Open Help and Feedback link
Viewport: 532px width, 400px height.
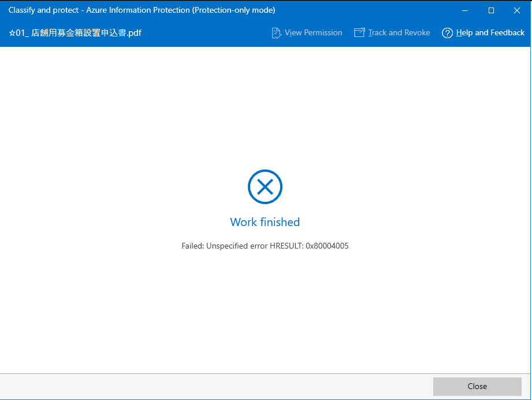tap(490, 32)
